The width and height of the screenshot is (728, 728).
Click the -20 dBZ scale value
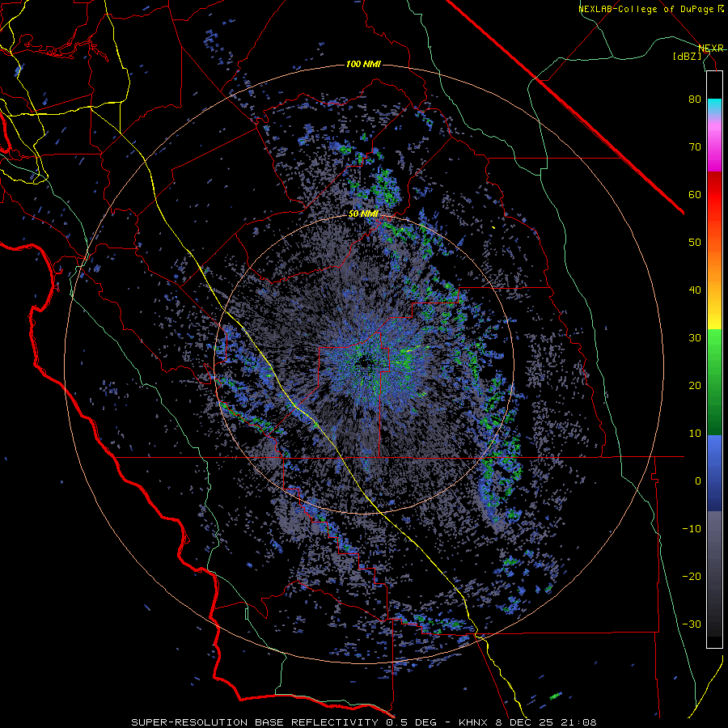[692, 577]
